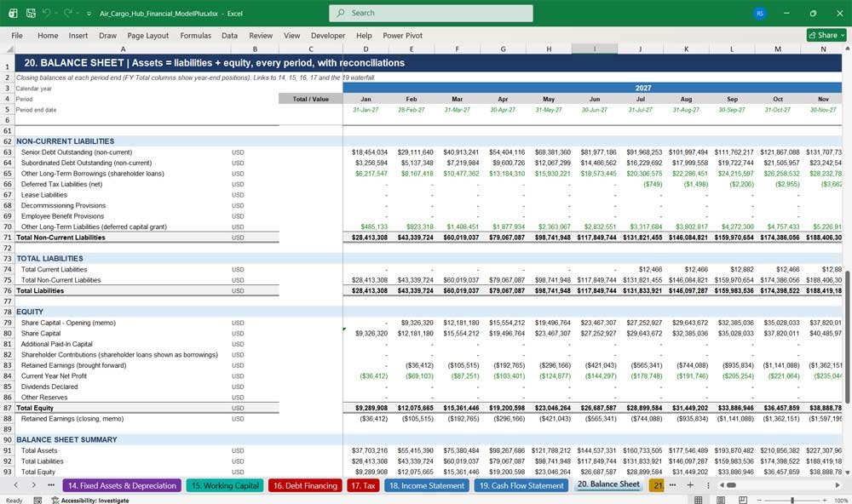Open the Draw ribbon tab
Screen dimensions: 852x504
[107, 35]
